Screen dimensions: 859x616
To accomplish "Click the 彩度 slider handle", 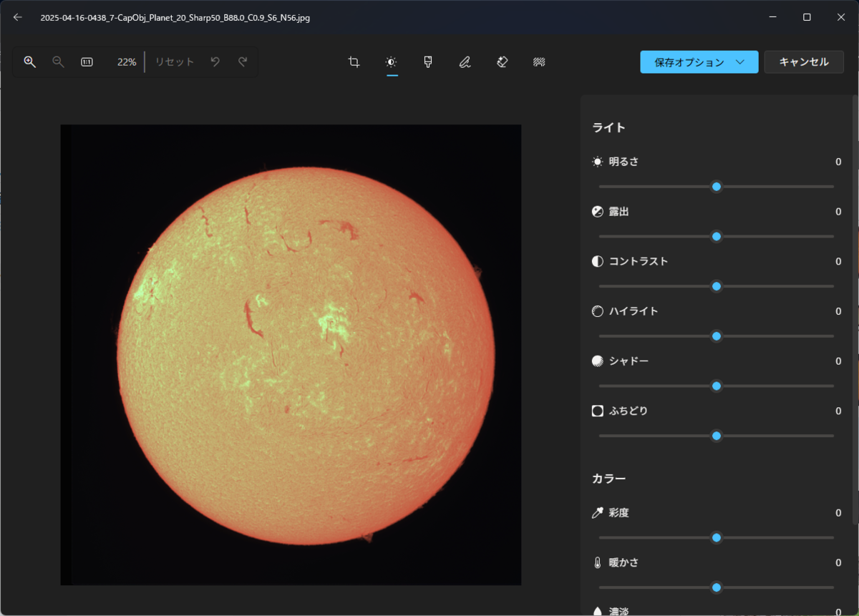I will tap(717, 538).
